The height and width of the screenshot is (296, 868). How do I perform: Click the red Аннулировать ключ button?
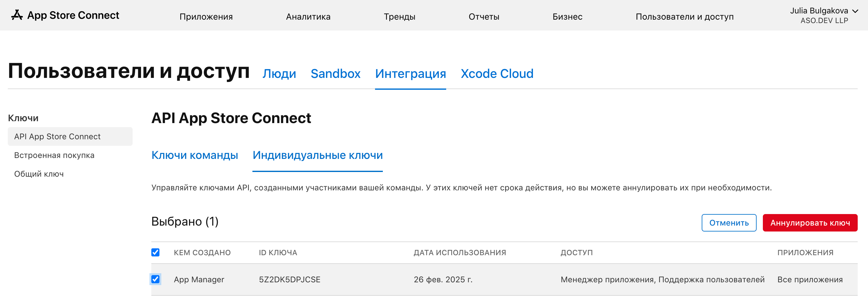pos(810,223)
